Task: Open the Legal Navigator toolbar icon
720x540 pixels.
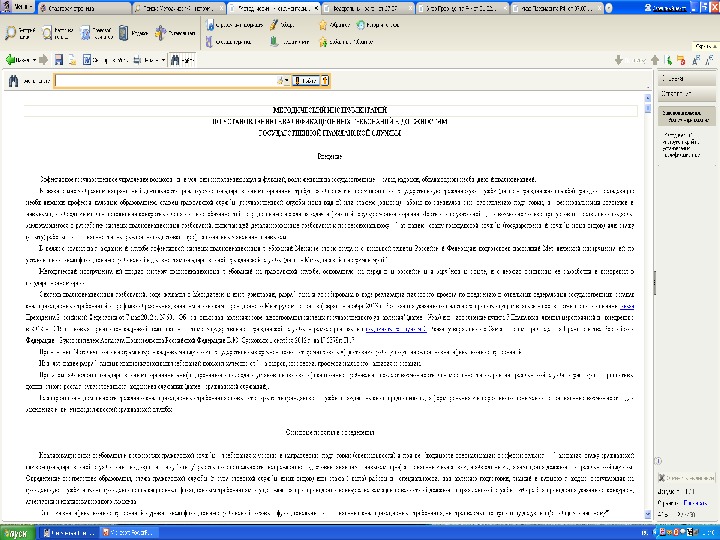Action: pyautogui.click(x=85, y=33)
